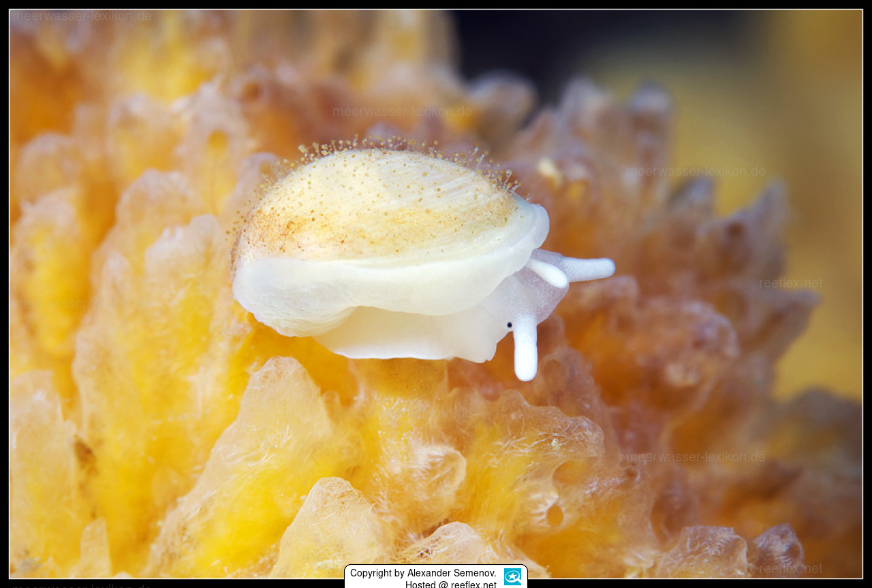Click the fuzzy hairs along the shell's top edge

pos(395,144)
